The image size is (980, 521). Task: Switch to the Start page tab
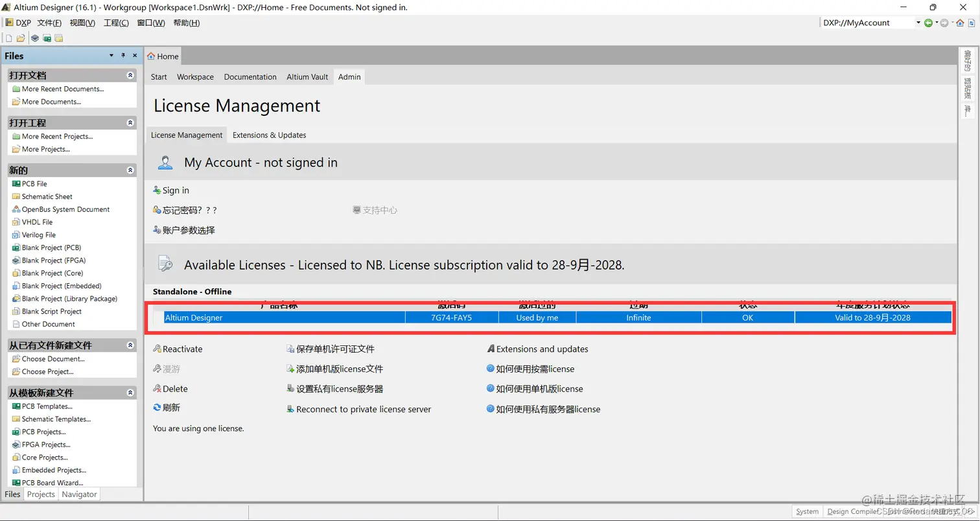coord(159,76)
